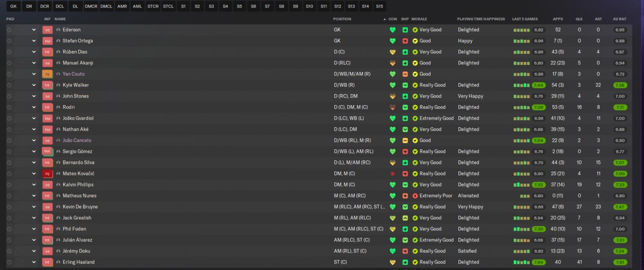
Task: Toggle picked checkmark for Ederson
Action: point(9,30)
